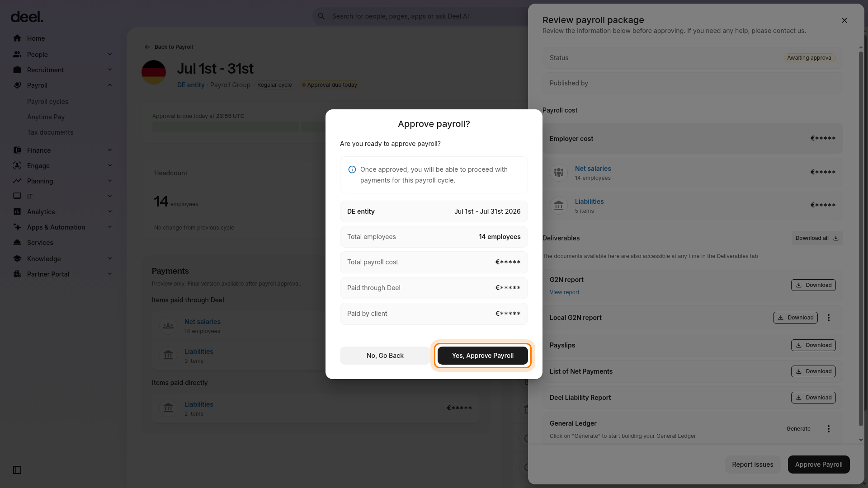Open Payroll cycles submenu item
Viewport: 868px width, 488px height.
(x=47, y=102)
